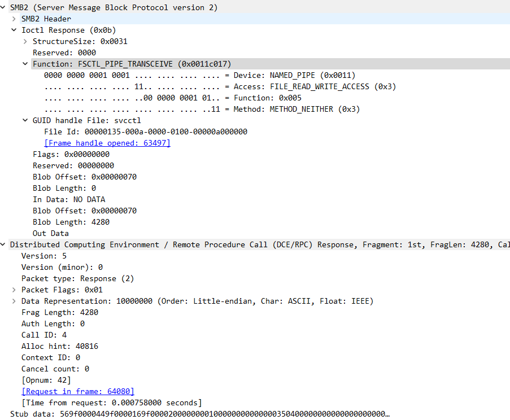Expand the StructureSize field details

[x=25, y=41]
